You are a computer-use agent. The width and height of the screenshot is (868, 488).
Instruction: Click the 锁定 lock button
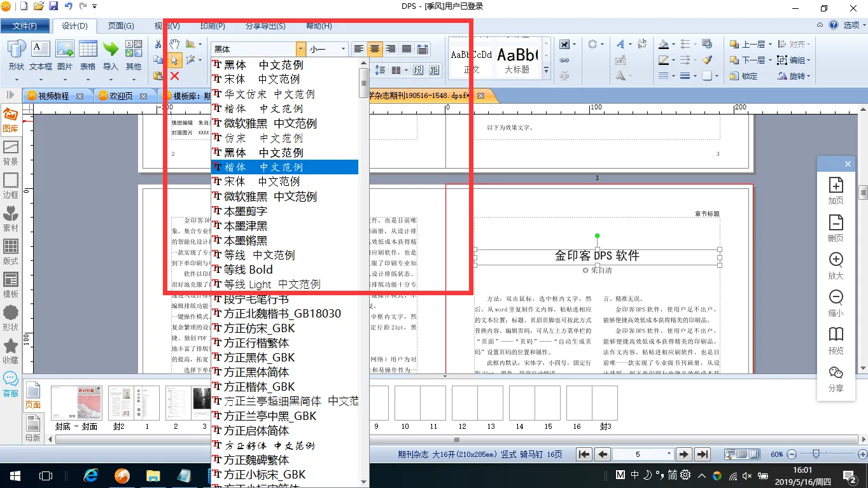tap(743, 76)
